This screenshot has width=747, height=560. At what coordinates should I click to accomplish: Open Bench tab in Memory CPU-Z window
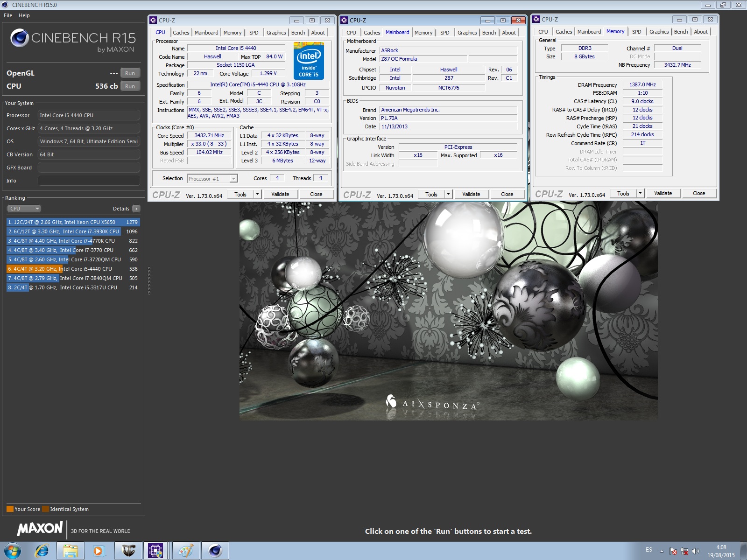pos(681,32)
